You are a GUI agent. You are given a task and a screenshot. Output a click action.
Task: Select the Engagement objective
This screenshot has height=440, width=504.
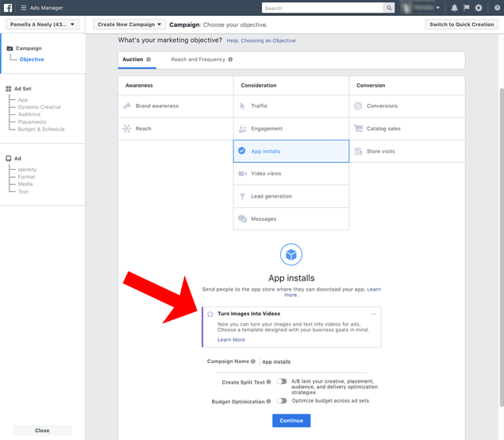[291, 129]
